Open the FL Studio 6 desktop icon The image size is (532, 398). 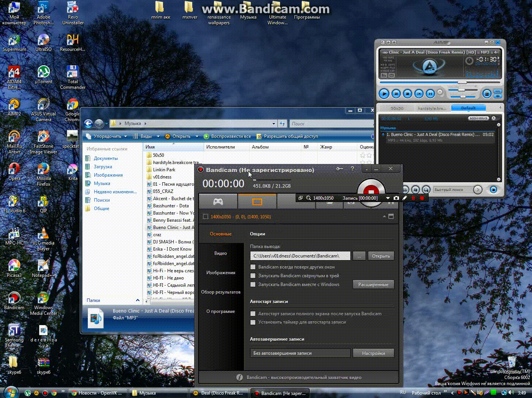click(14, 204)
